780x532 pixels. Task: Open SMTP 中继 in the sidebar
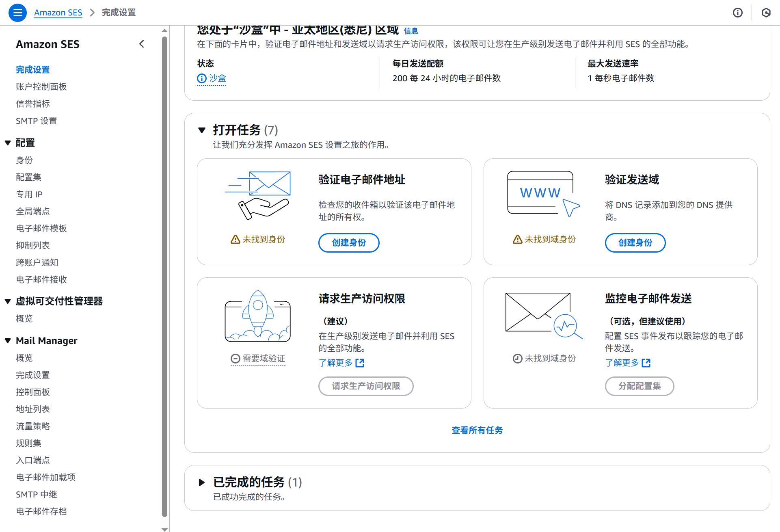[37, 495]
